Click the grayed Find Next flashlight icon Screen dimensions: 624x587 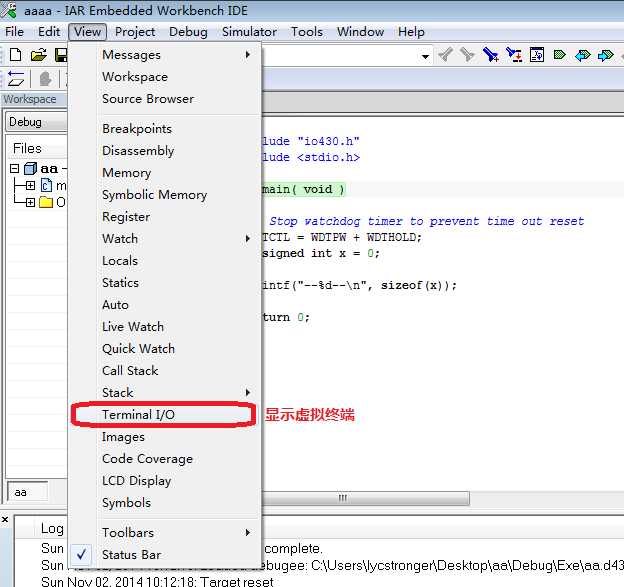(x=468, y=55)
